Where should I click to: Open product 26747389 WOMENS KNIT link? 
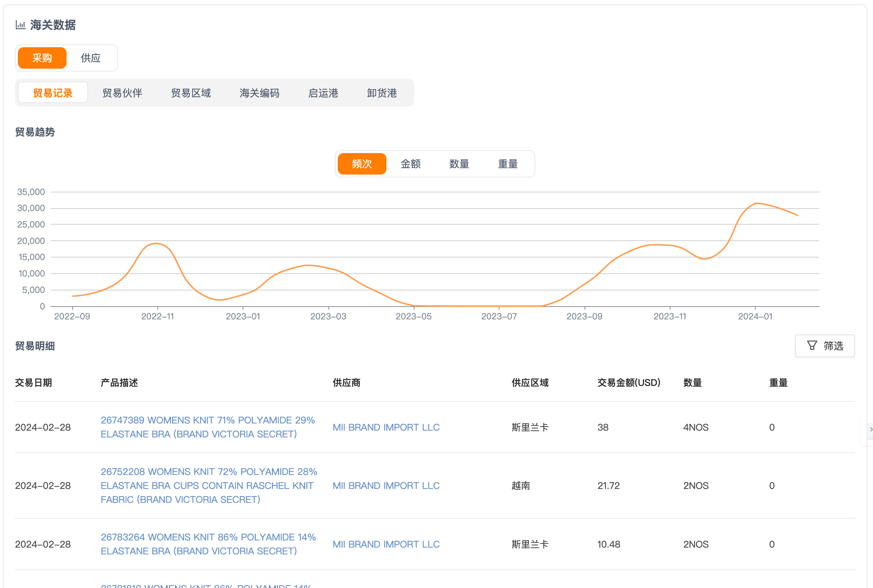coord(208,427)
